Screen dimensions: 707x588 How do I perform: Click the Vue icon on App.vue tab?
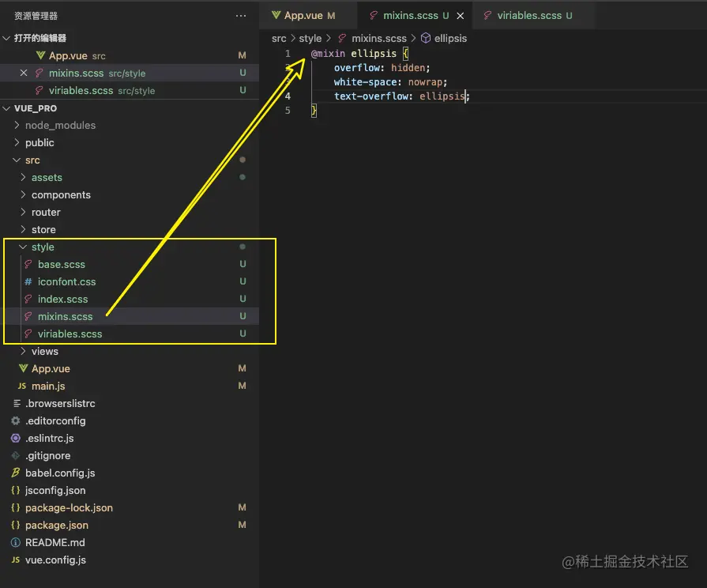276,16
